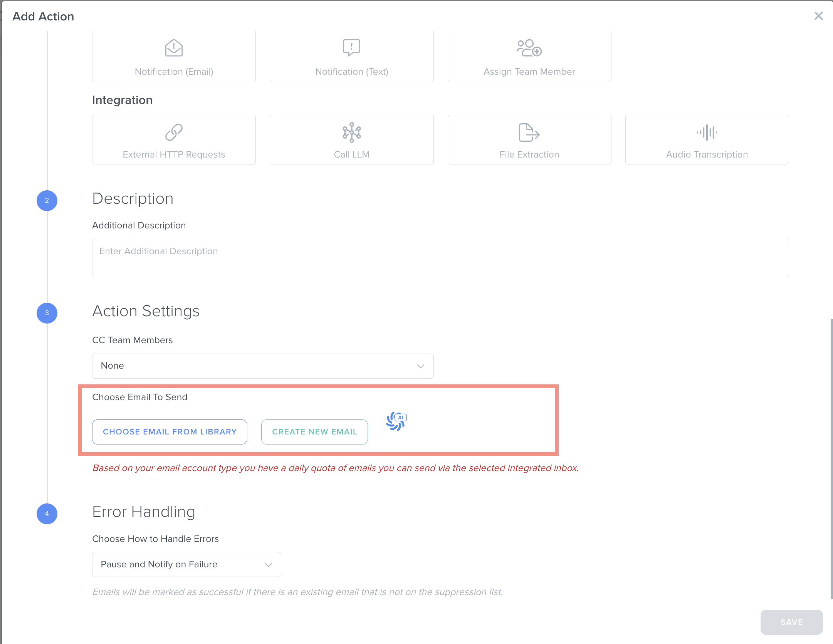Pick the Call LLM network icon
This screenshot has height=644, width=833.
pyautogui.click(x=351, y=132)
